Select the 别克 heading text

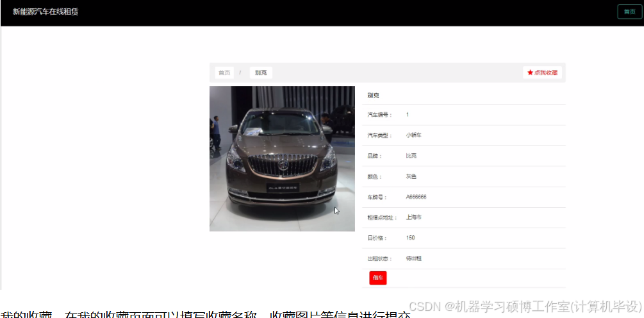click(374, 96)
